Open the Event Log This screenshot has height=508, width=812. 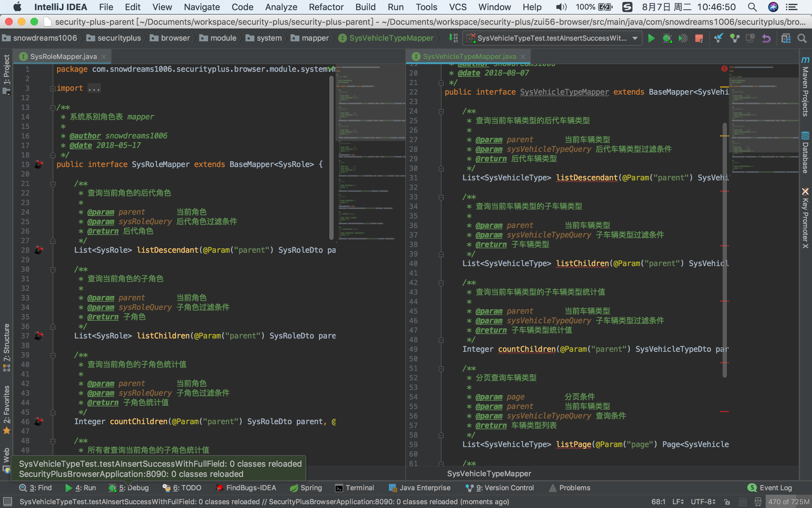click(x=770, y=488)
